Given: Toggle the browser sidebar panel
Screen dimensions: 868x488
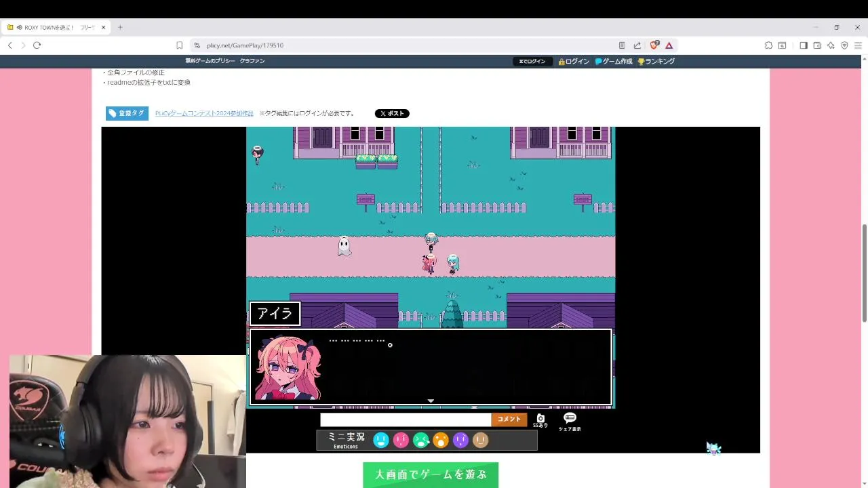Looking at the screenshot, I should (x=804, y=45).
